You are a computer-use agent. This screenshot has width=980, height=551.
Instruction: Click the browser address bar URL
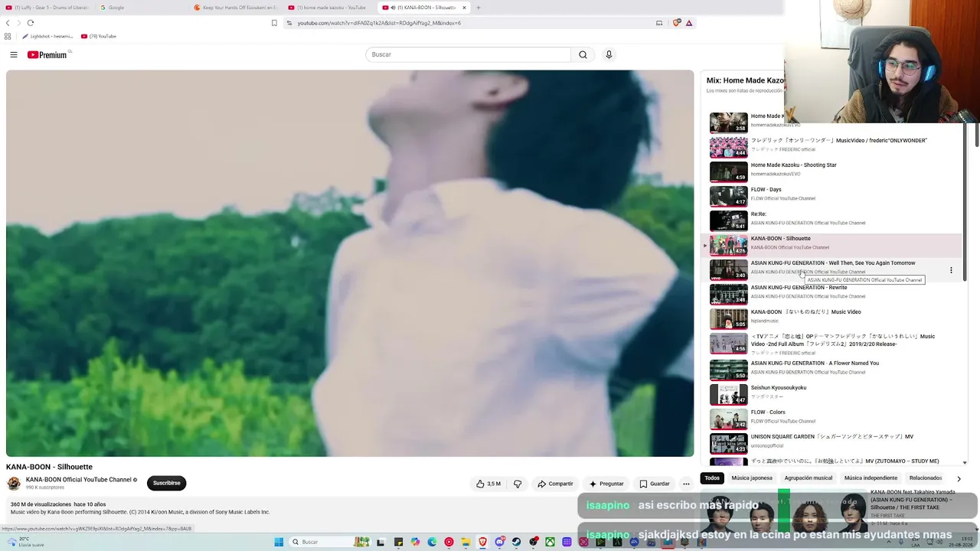tap(379, 23)
